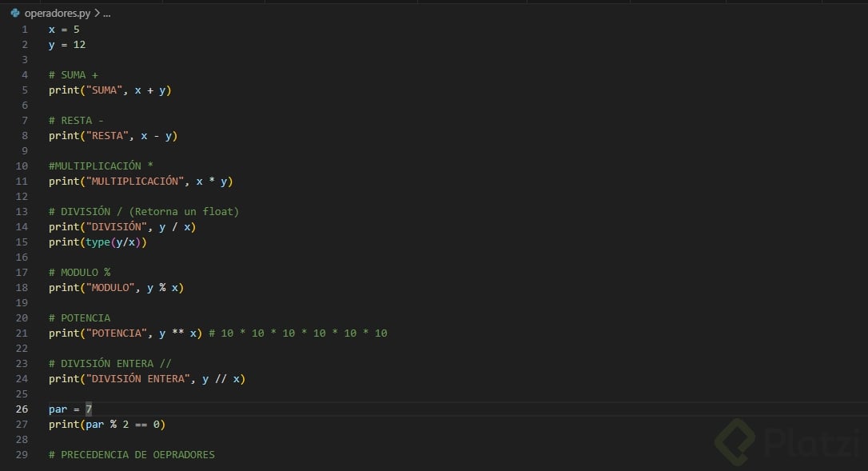Click the Python file icon in breadcrumb
The width and height of the screenshot is (868, 471).
point(15,13)
